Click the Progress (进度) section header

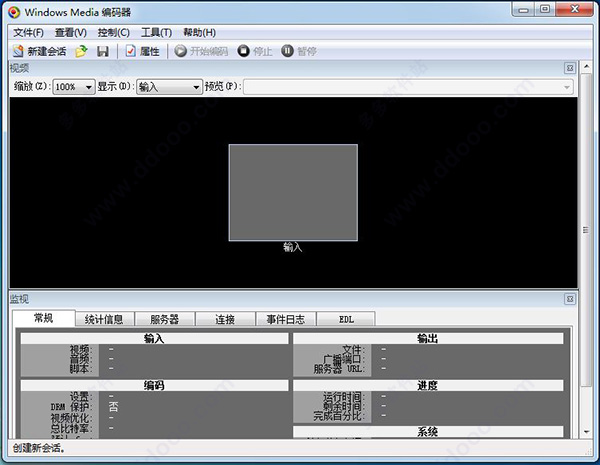coord(428,385)
